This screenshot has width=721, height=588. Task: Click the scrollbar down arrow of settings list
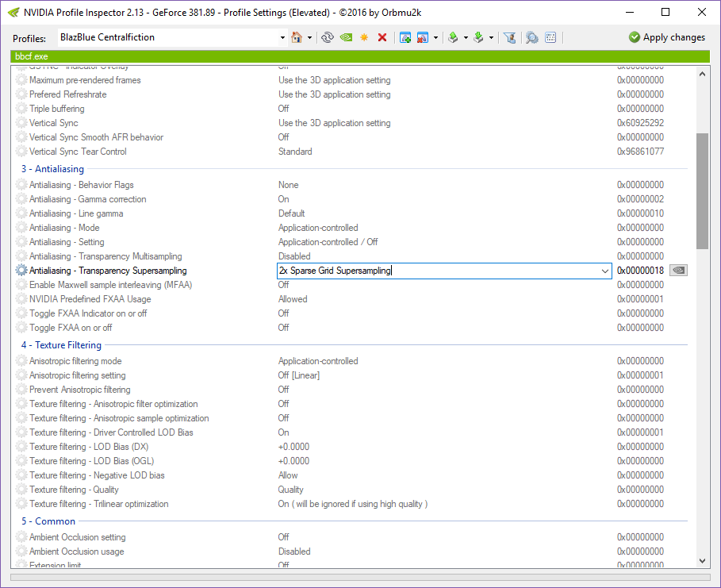point(702,561)
